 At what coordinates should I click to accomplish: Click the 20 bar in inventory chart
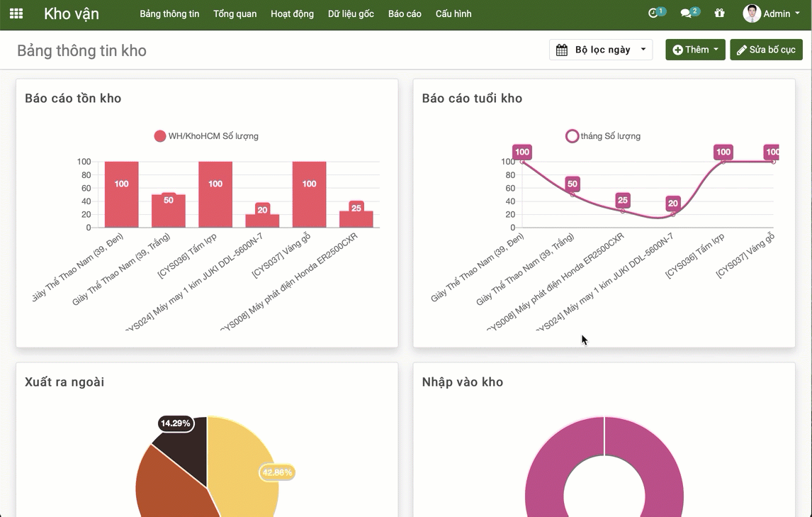point(263,221)
